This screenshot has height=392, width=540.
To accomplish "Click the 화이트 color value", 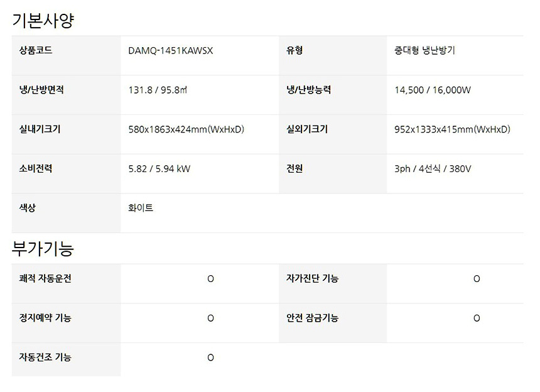I will (141, 208).
